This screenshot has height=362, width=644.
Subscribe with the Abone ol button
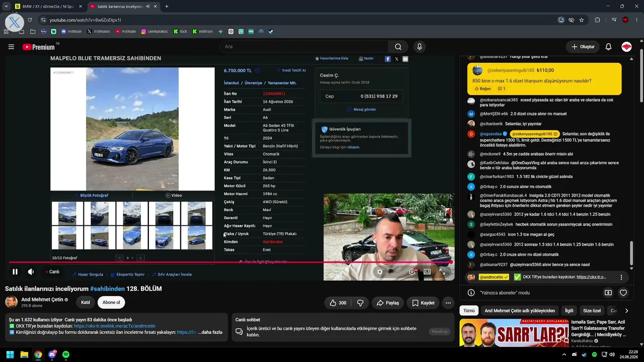click(111, 302)
